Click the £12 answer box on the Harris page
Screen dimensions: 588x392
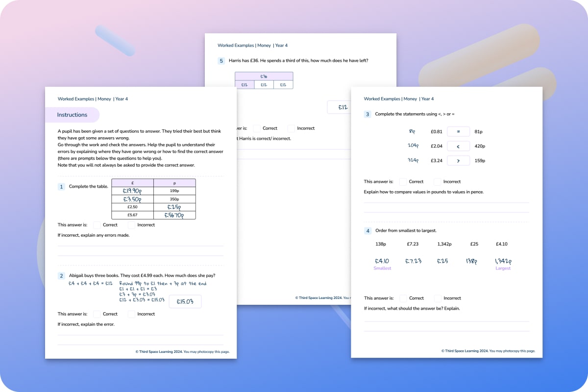click(x=339, y=107)
